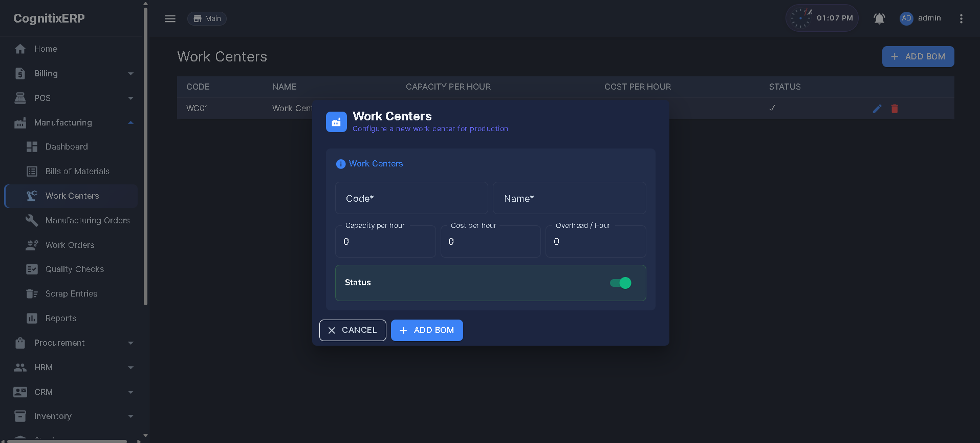980x443 pixels.
Task: Click the Overhead / Hour field
Action: (x=596, y=241)
